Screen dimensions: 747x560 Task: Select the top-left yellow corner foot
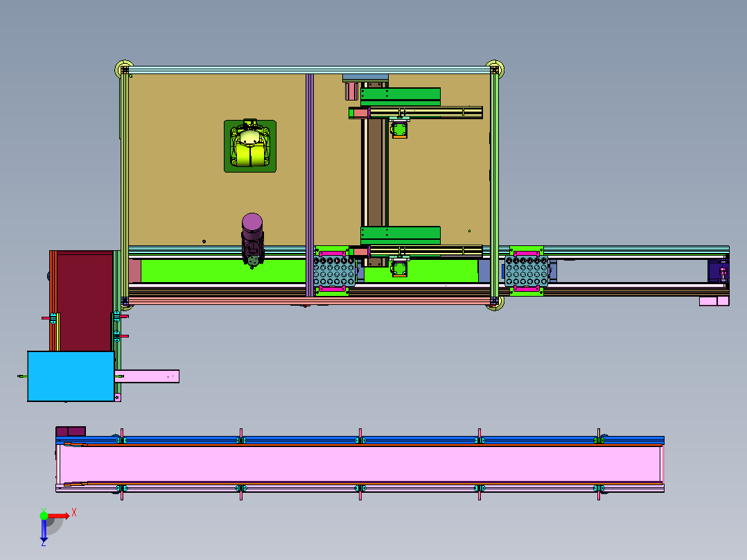click(x=124, y=69)
